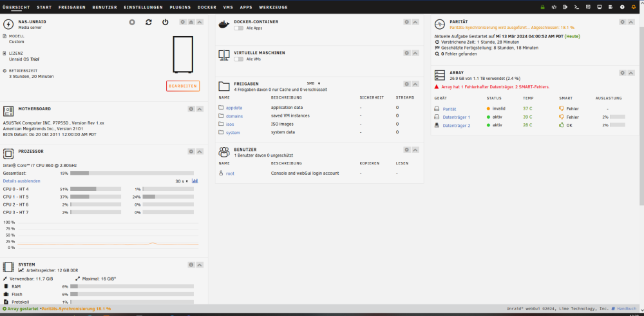
Task: Collapse the Array panel
Action: [x=631, y=73]
